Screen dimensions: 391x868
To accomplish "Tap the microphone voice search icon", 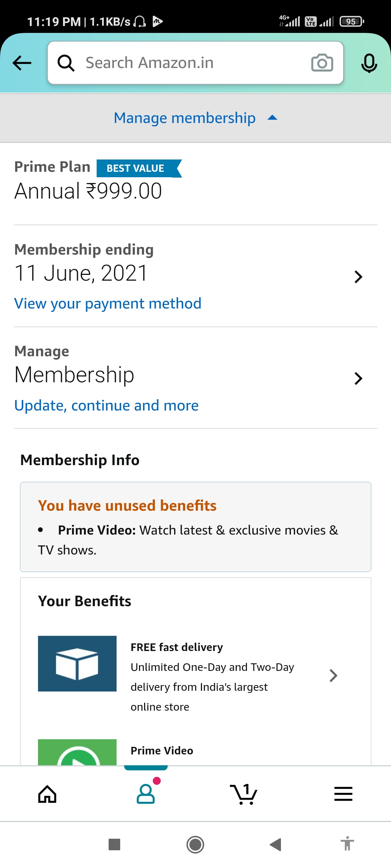I will (369, 63).
